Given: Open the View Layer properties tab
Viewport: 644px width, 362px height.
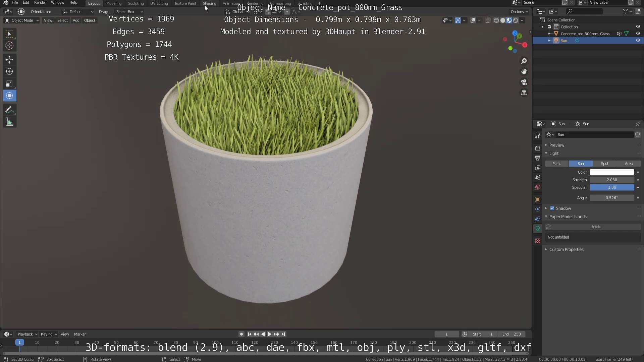Looking at the screenshot, I should pos(538,168).
